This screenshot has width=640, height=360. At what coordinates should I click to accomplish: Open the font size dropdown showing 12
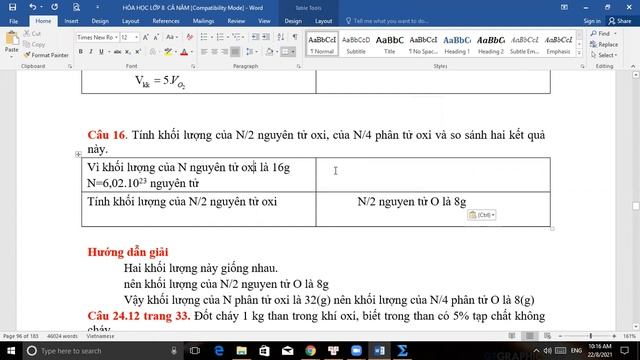click(136, 37)
